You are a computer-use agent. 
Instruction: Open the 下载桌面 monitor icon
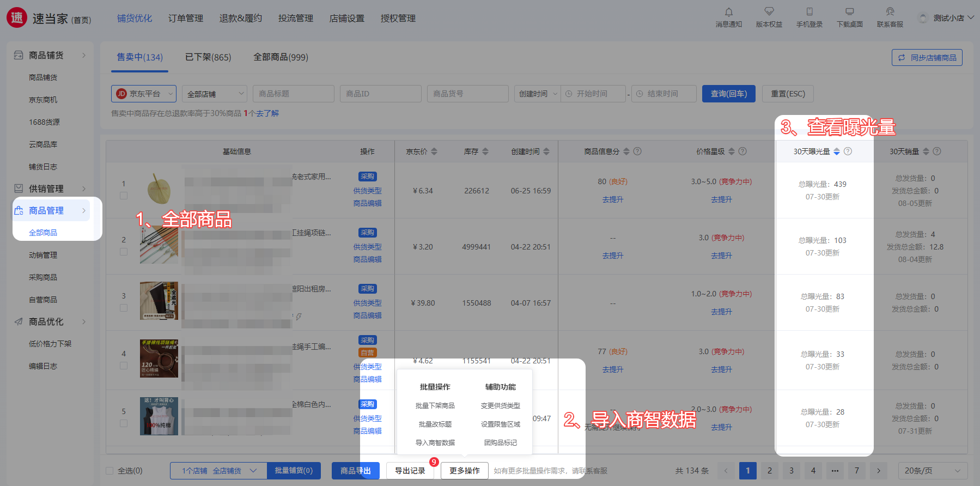(x=849, y=11)
